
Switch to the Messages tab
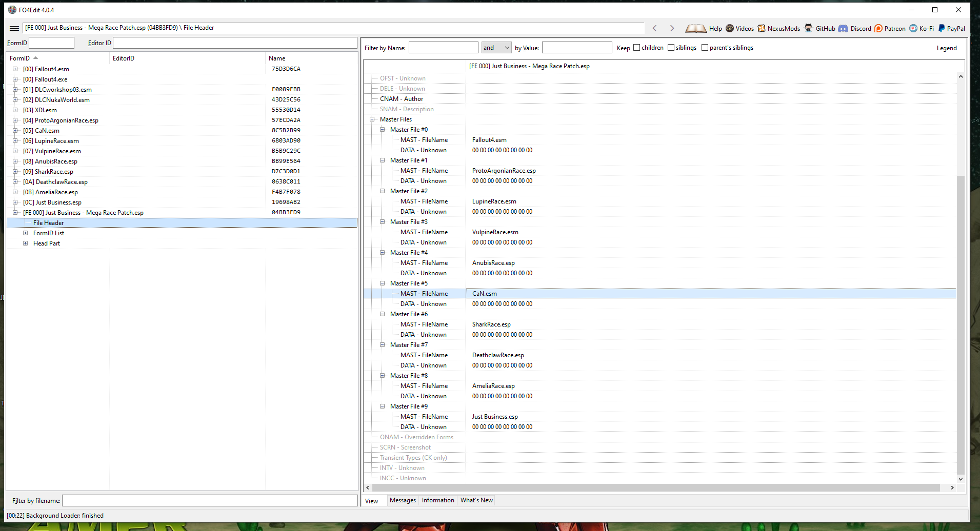[x=403, y=500]
